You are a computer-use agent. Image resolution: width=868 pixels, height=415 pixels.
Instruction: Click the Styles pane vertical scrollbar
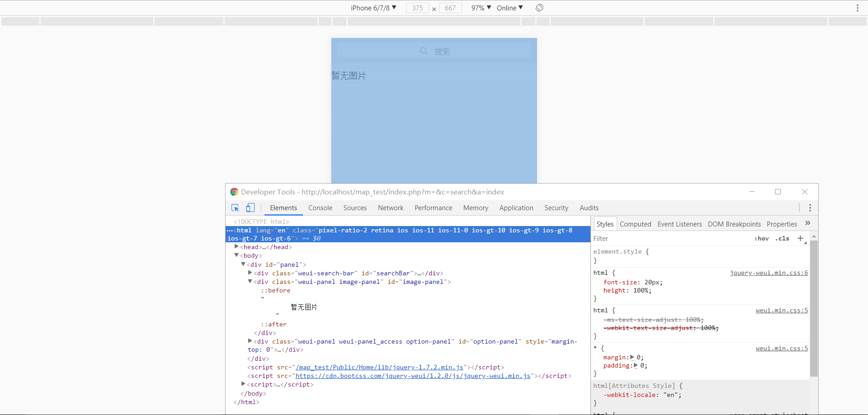pos(814,309)
